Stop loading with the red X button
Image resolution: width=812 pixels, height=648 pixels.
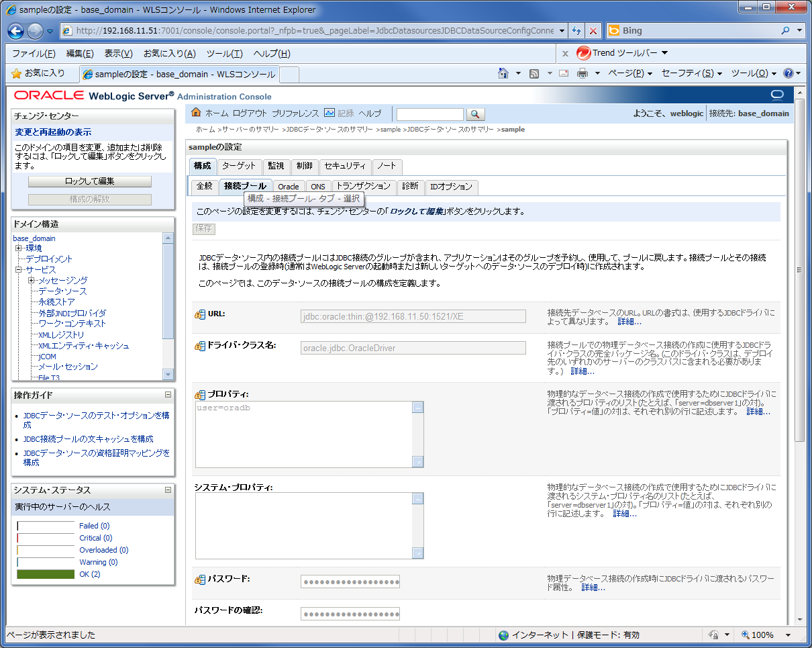[x=593, y=31]
